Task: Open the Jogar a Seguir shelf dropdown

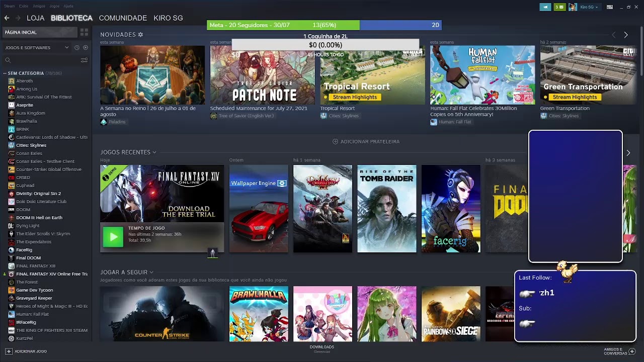Action: click(x=151, y=273)
